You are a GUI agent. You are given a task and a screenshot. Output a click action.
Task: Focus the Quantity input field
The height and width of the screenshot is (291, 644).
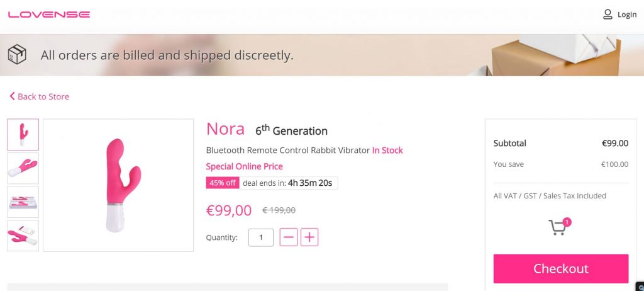pyautogui.click(x=261, y=237)
